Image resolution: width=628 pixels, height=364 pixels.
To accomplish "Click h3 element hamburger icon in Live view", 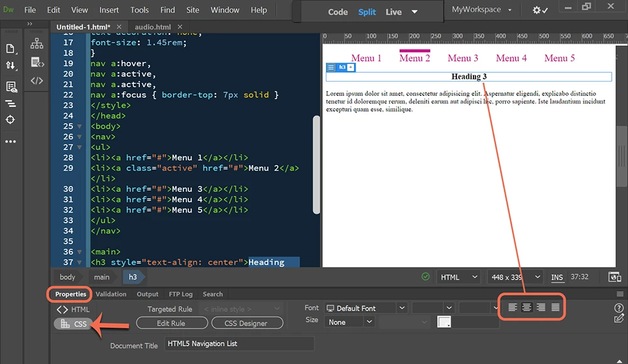I will (331, 67).
